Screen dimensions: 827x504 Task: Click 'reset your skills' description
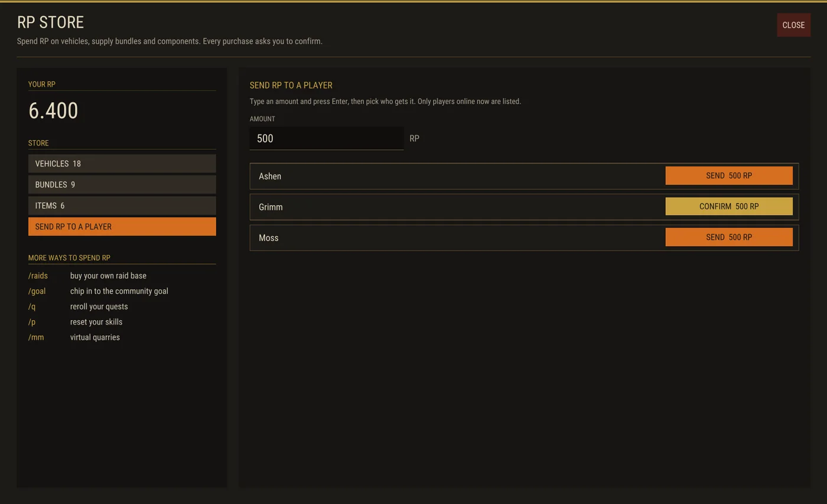(96, 322)
